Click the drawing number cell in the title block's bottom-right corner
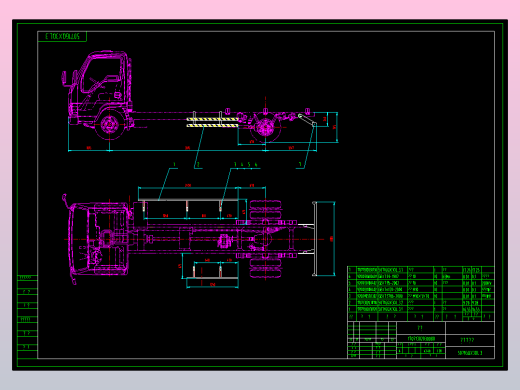The width and height of the screenshot is (520, 390). 470,353
